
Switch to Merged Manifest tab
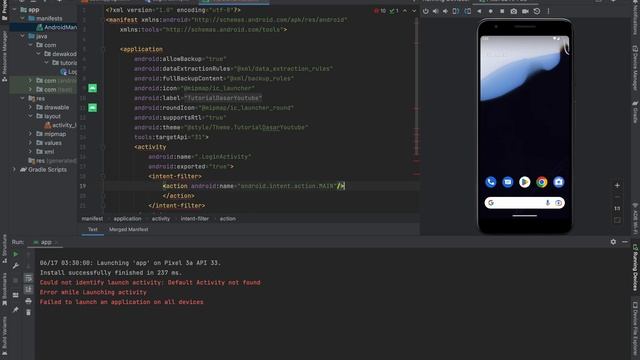(129, 230)
